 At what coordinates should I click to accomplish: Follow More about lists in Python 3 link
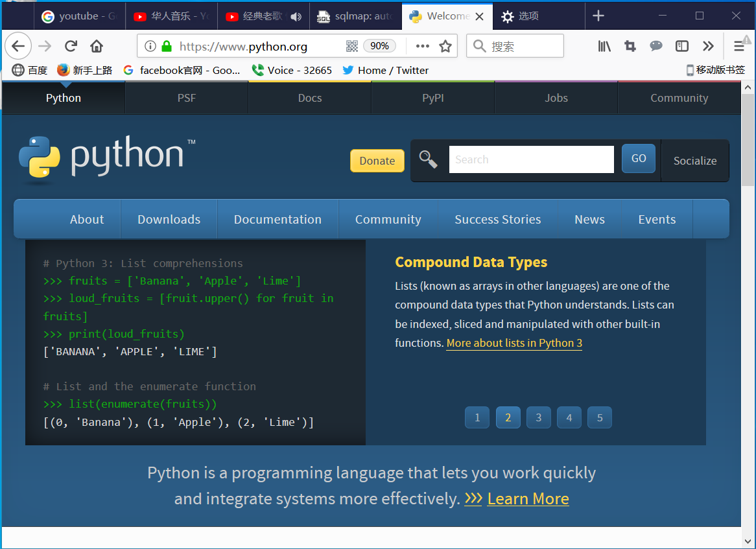coord(514,343)
